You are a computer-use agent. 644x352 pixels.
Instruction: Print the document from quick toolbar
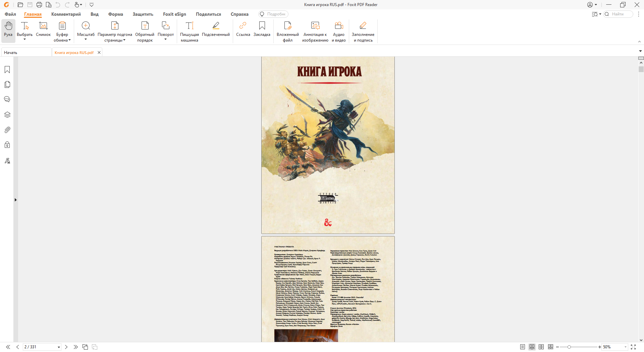[39, 5]
